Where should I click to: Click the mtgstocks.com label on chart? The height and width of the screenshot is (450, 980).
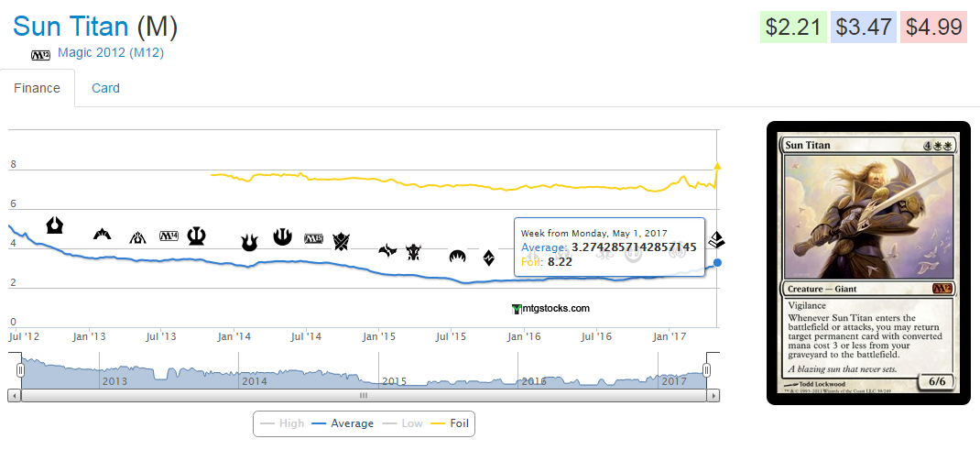pos(556,308)
